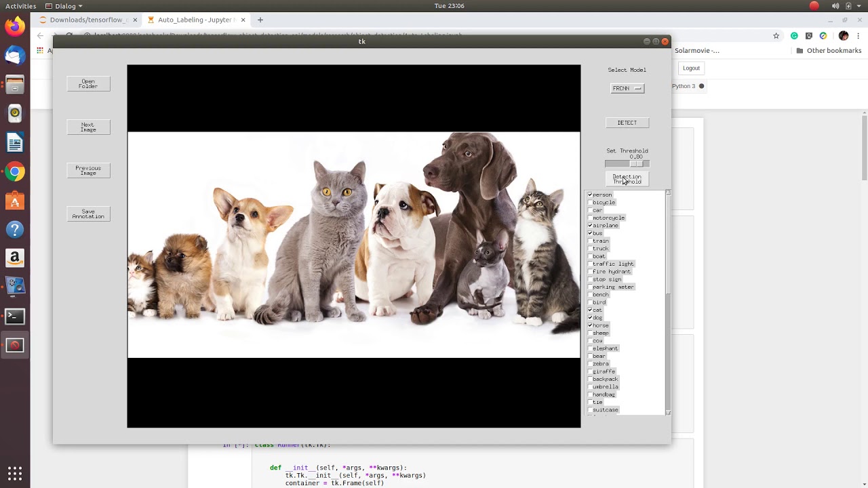Image resolution: width=868 pixels, height=488 pixels.
Task: Click the DETECT button
Action: 627,123
